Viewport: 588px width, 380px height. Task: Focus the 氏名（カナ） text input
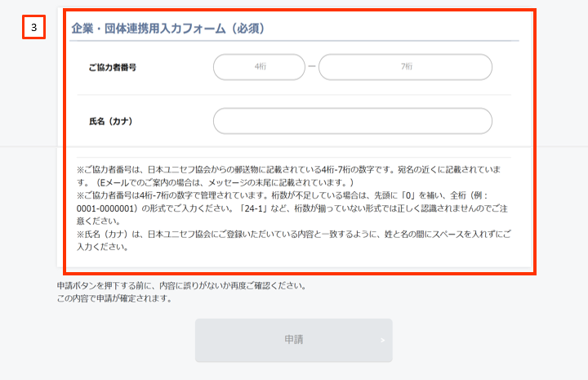(352, 121)
